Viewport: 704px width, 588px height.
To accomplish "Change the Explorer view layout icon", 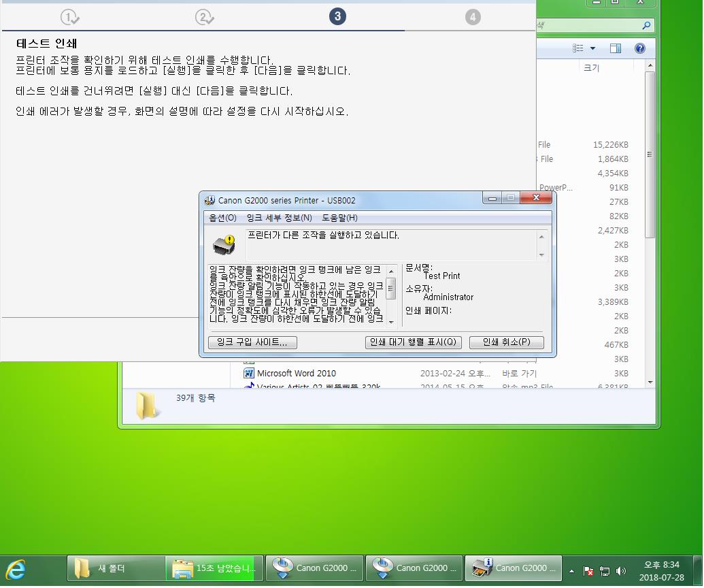I will [x=578, y=48].
